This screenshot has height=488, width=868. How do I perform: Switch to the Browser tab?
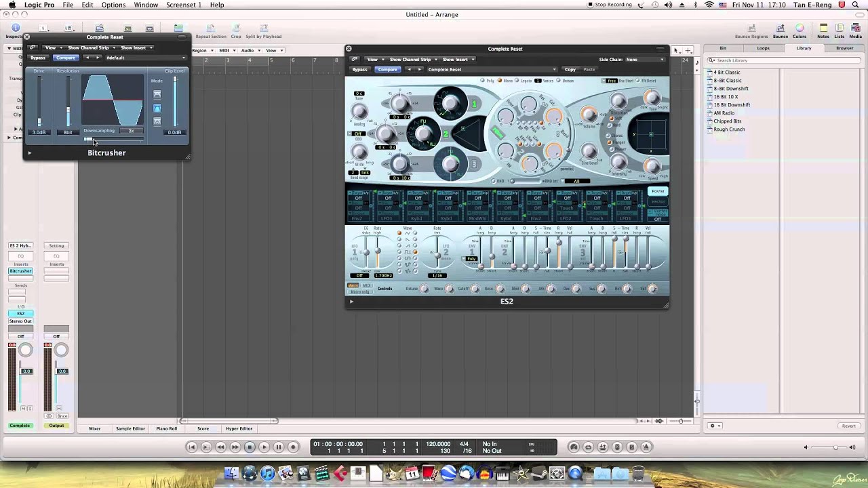coord(844,48)
